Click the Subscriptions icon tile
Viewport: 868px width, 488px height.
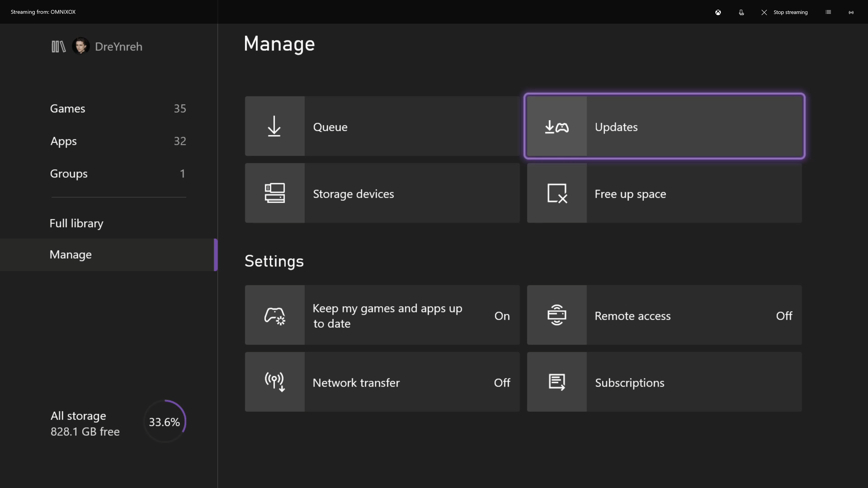tap(557, 382)
